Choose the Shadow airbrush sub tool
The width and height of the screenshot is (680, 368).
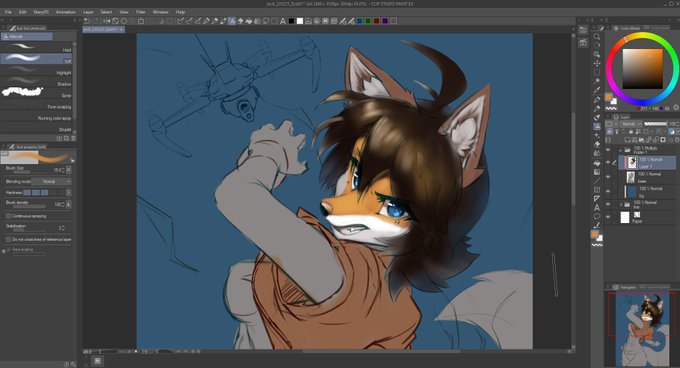pyautogui.click(x=36, y=81)
